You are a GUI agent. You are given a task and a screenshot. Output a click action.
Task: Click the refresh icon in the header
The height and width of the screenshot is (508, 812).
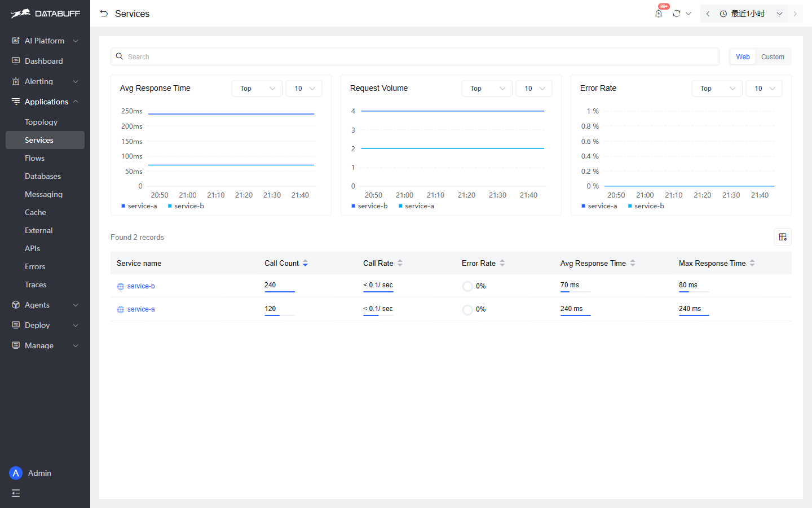(676, 14)
